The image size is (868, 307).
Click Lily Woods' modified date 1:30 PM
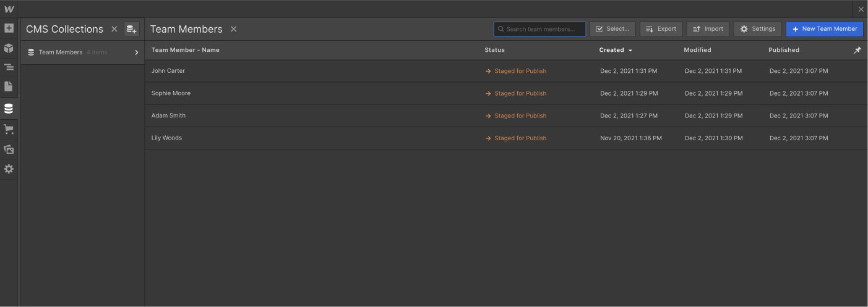[x=714, y=138]
